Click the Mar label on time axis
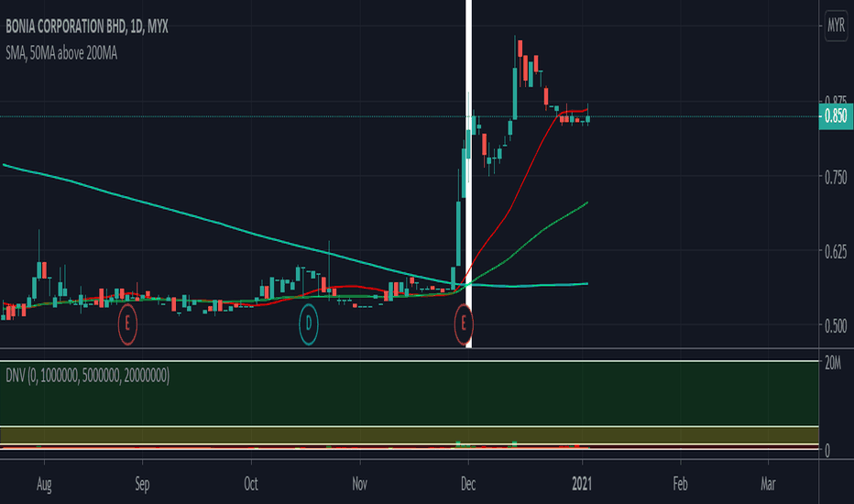 coord(768,484)
